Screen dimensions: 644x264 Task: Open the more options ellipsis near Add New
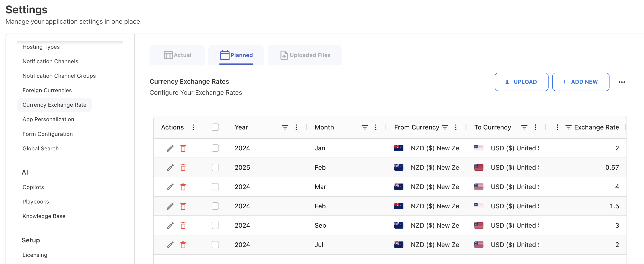point(622,82)
